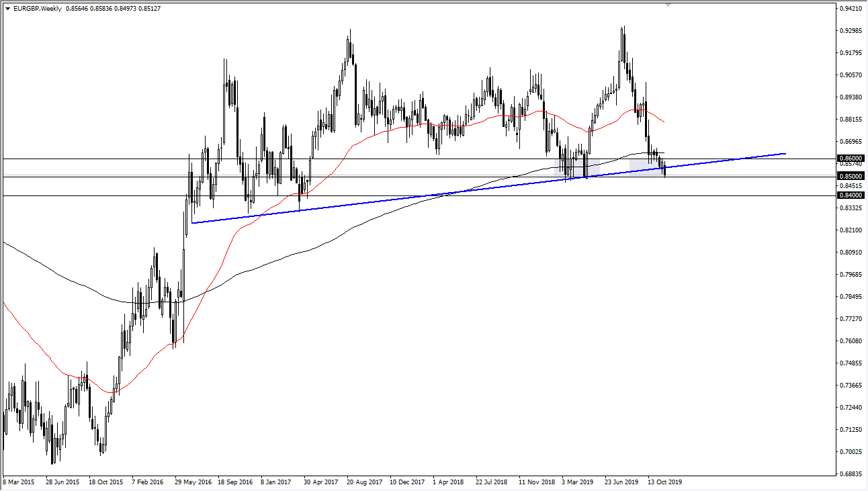Click the 8 Mar 2015 date label
Image resolution: width=868 pixels, height=491 pixels.
(x=19, y=482)
